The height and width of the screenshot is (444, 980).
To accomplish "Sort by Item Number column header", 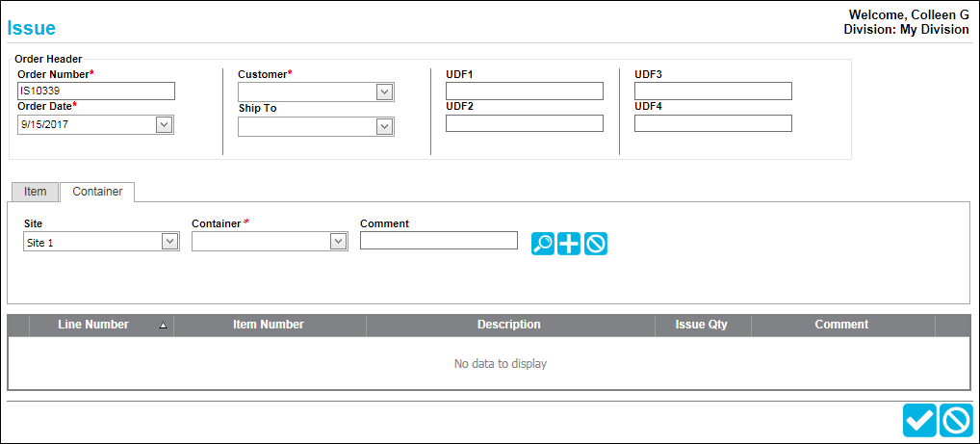I will pyautogui.click(x=269, y=325).
